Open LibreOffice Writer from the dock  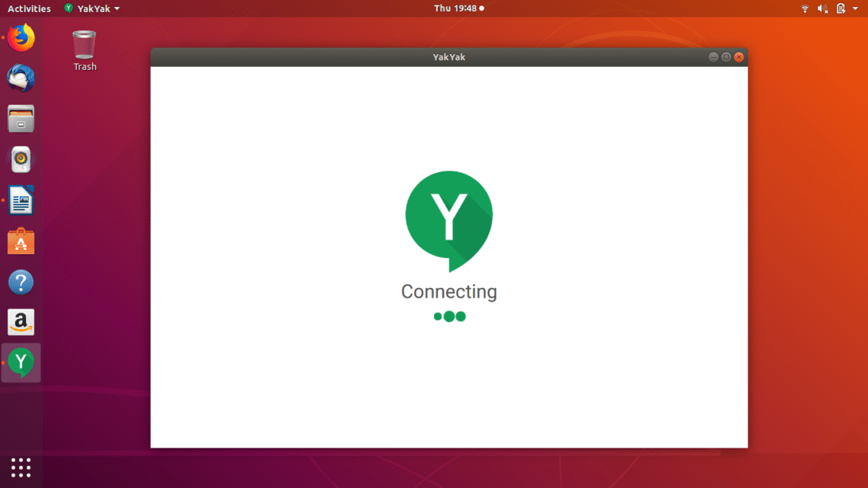(x=21, y=202)
